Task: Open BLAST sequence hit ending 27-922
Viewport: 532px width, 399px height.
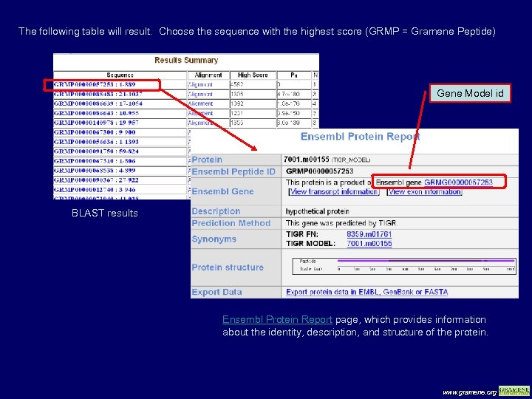Action: (x=96, y=180)
